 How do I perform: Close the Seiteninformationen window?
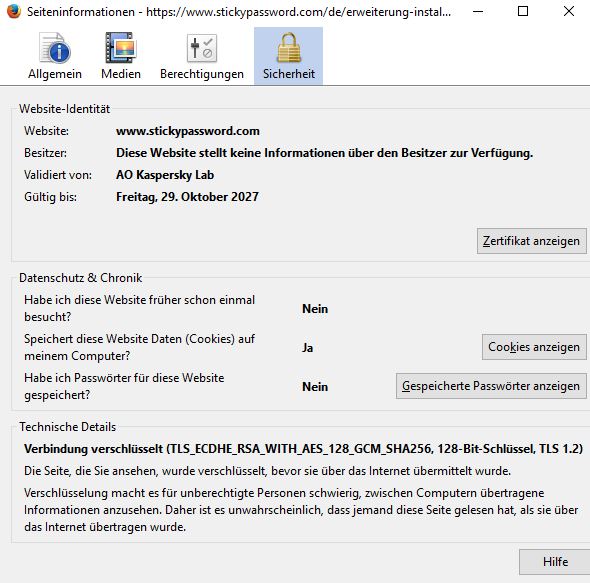(569, 12)
